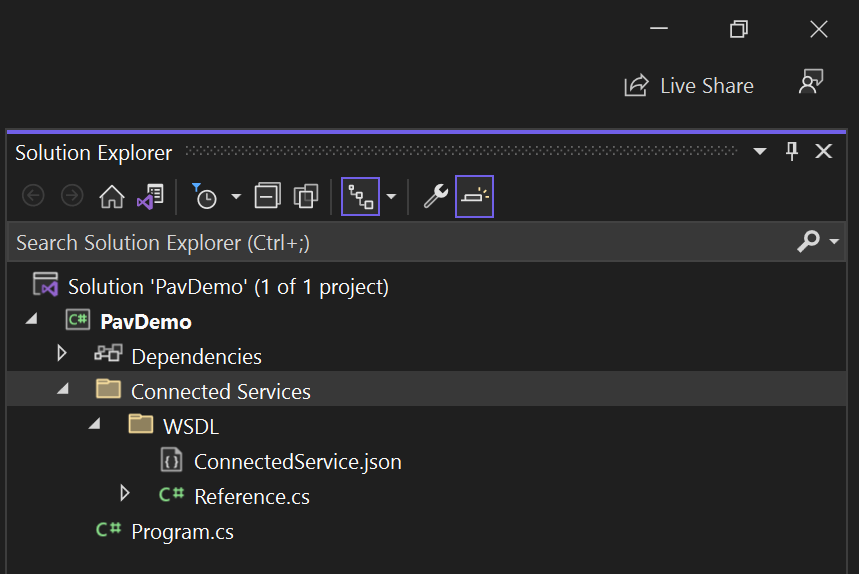Click the Collapse All toolbar icon
Image resolution: width=859 pixels, height=574 pixels.
click(x=267, y=197)
